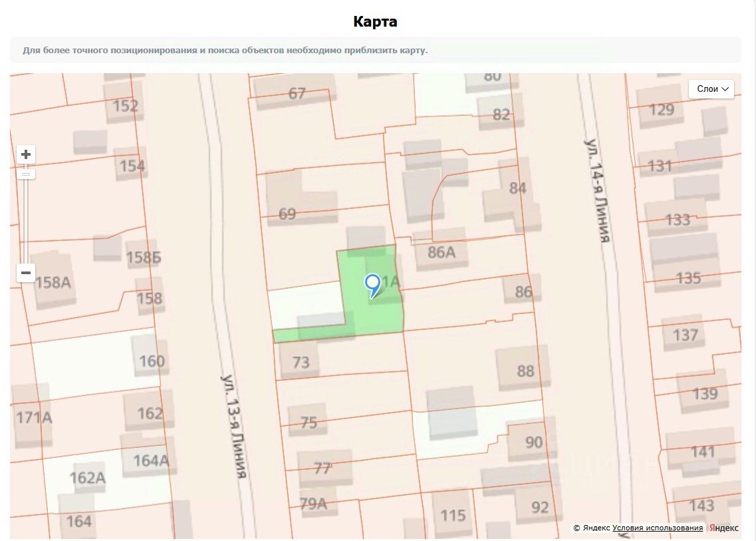Screen dimensions: 756x541
Task: Click the zoom in plus button
Action: pos(26,155)
